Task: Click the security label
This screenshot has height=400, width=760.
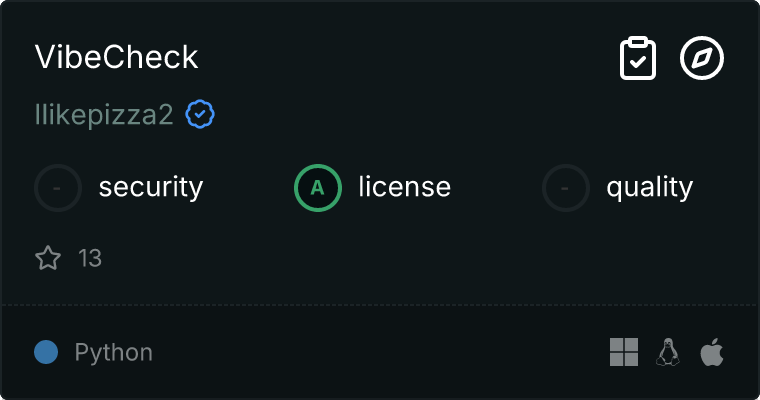Action: point(151,188)
